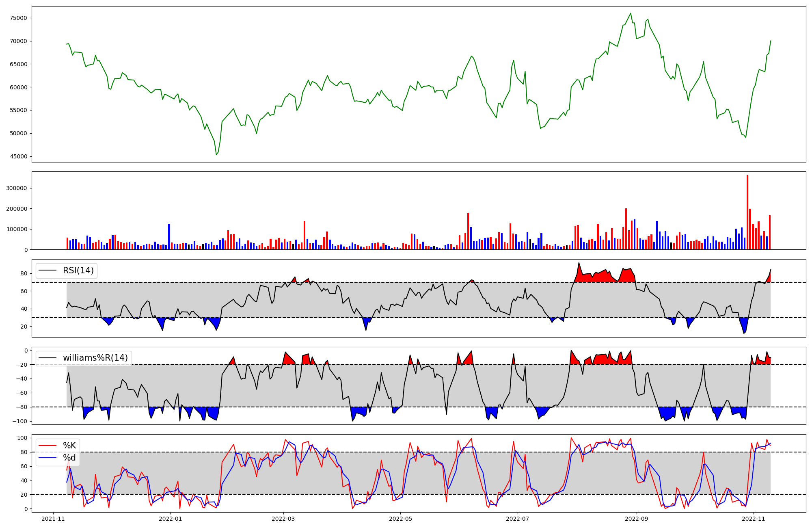Viewport: 812px width, 528px height.
Task: Click the 2022-11 date tick label
Action: pos(754,519)
